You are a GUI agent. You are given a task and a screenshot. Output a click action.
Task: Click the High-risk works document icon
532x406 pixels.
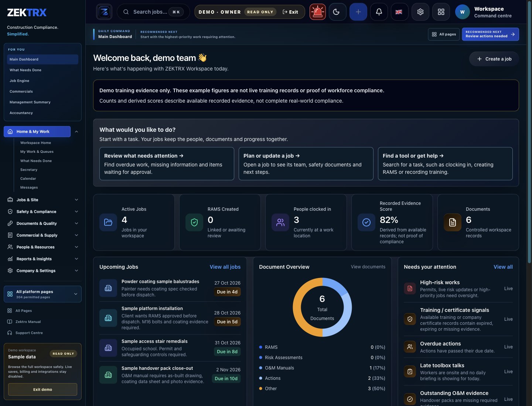click(x=410, y=289)
